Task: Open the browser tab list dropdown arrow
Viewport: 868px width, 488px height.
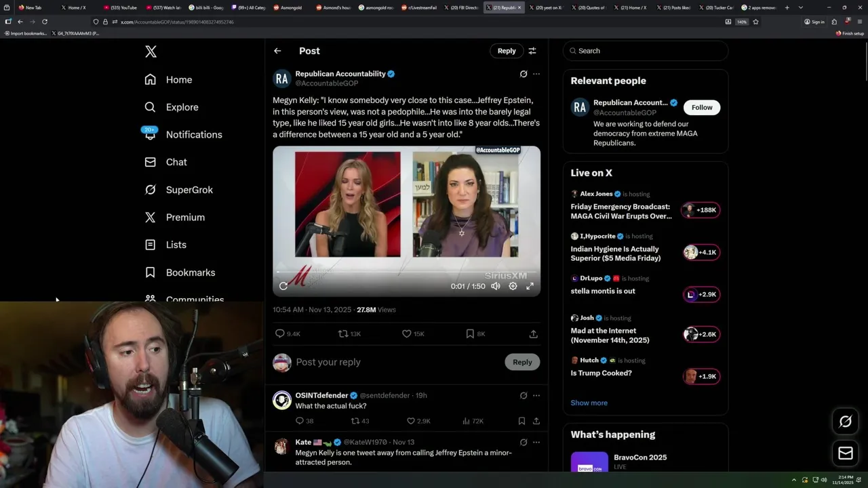Action: (x=801, y=7)
